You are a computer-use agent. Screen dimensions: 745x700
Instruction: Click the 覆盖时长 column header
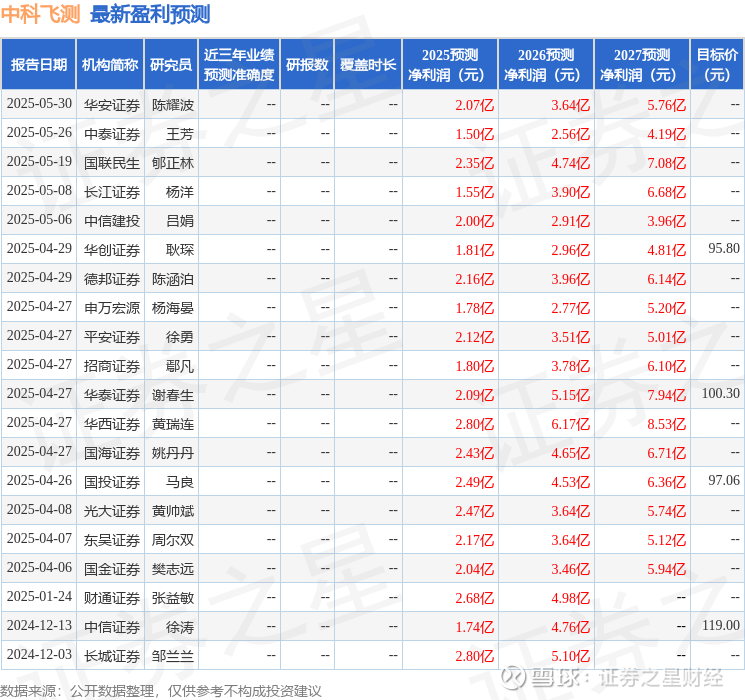(x=368, y=65)
